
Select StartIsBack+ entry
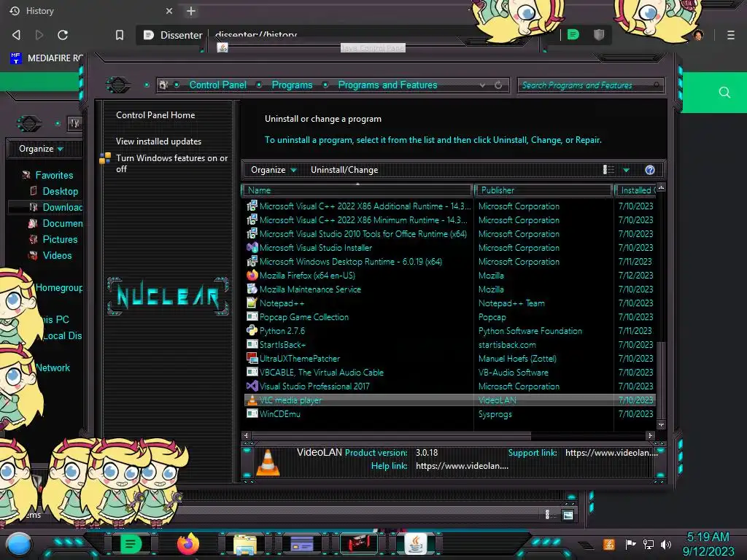tap(276, 344)
